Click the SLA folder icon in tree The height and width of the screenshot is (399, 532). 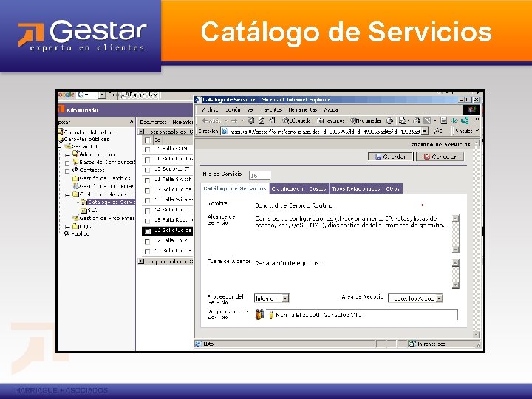[x=83, y=211]
